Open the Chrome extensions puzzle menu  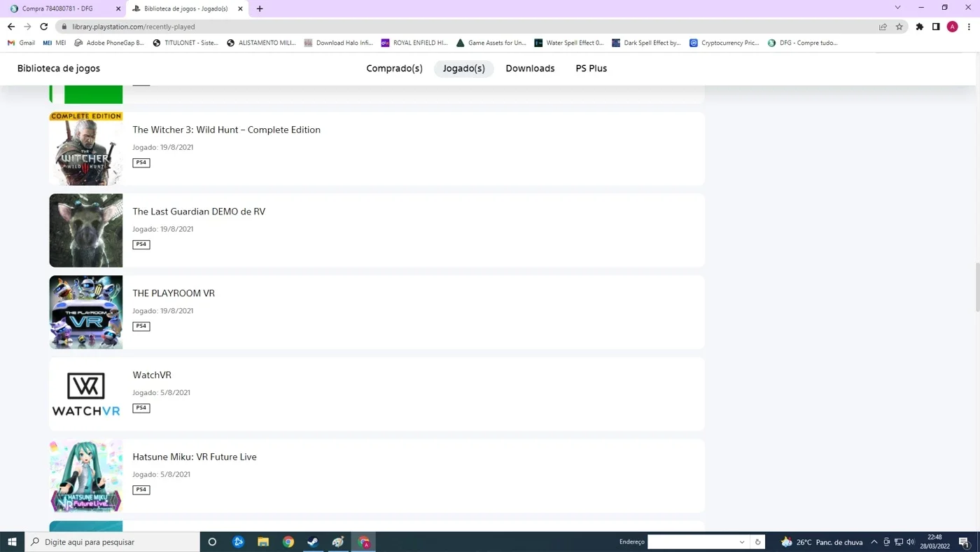click(920, 27)
